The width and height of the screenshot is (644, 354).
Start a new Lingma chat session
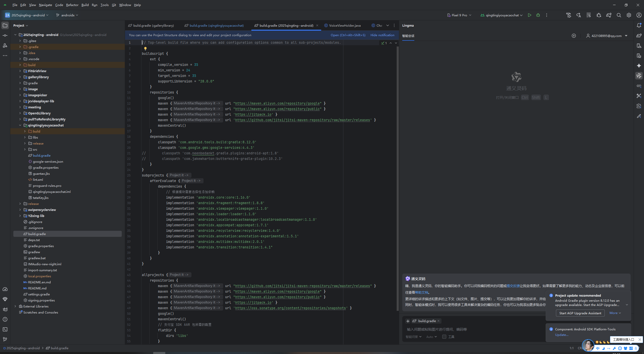(574, 36)
